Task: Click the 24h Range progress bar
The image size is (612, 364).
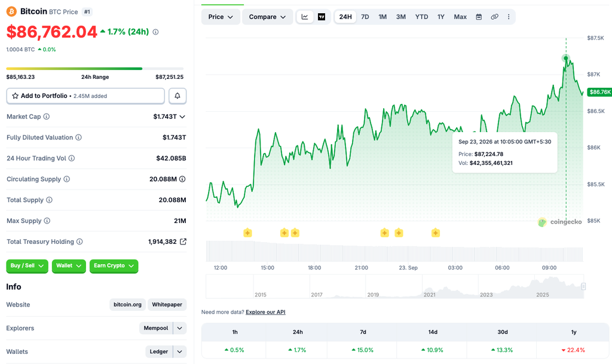Action: (x=95, y=69)
